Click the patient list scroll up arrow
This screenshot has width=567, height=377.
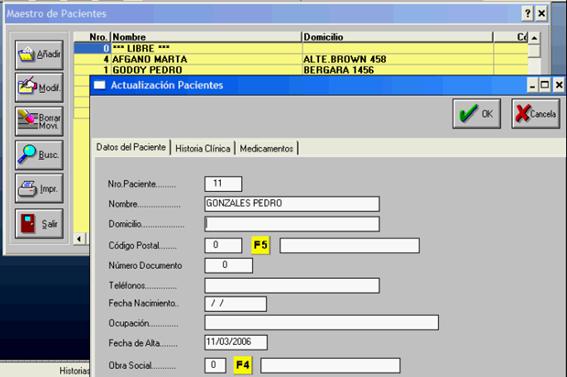pyautogui.click(x=534, y=38)
